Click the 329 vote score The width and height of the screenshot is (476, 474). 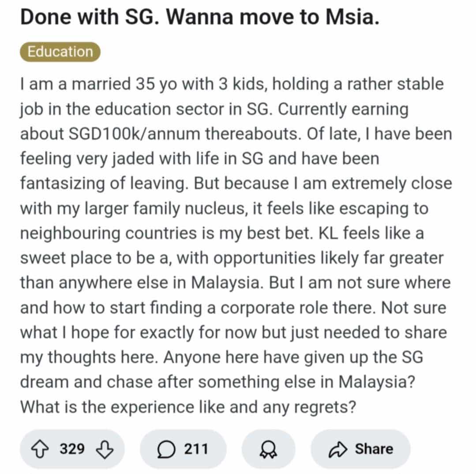pos(72,449)
